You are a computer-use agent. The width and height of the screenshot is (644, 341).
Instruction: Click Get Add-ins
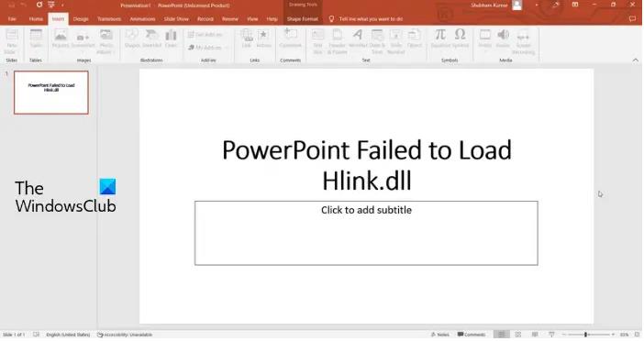[x=205, y=35]
